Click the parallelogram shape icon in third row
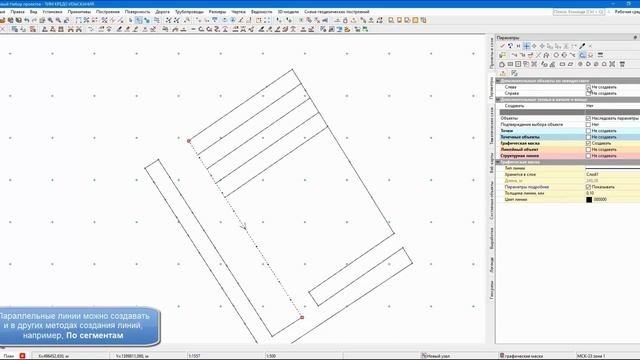 (x=571, y=64)
